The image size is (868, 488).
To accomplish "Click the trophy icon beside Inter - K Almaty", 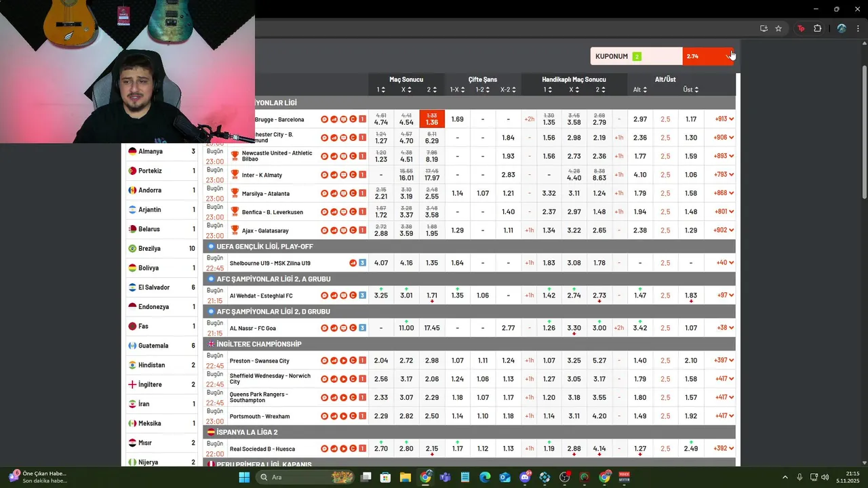I will click(x=235, y=175).
